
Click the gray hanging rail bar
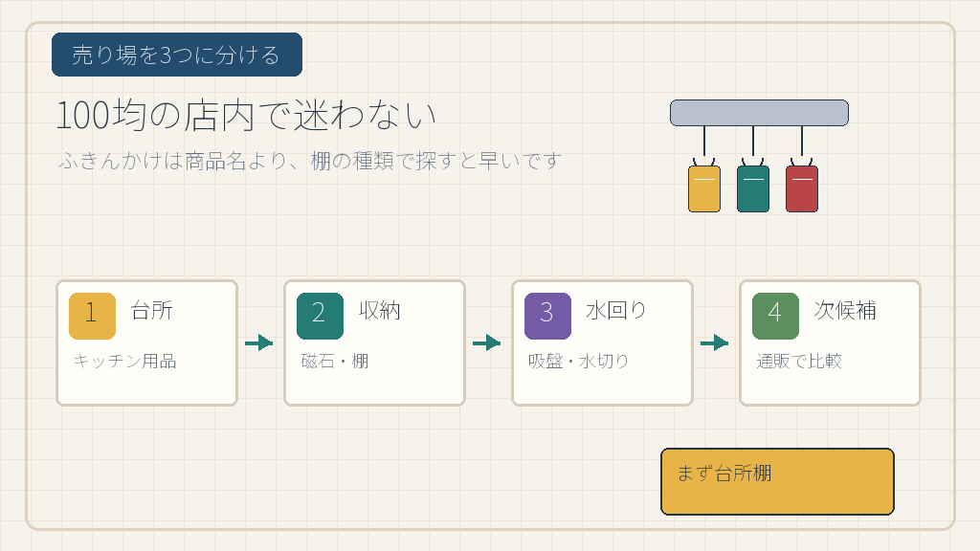pyautogui.click(x=759, y=113)
